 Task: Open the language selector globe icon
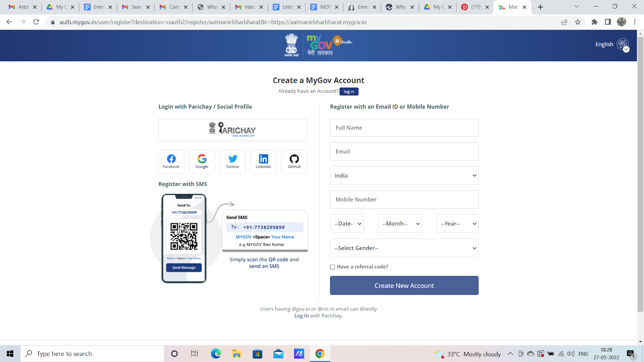coord(623,44)
